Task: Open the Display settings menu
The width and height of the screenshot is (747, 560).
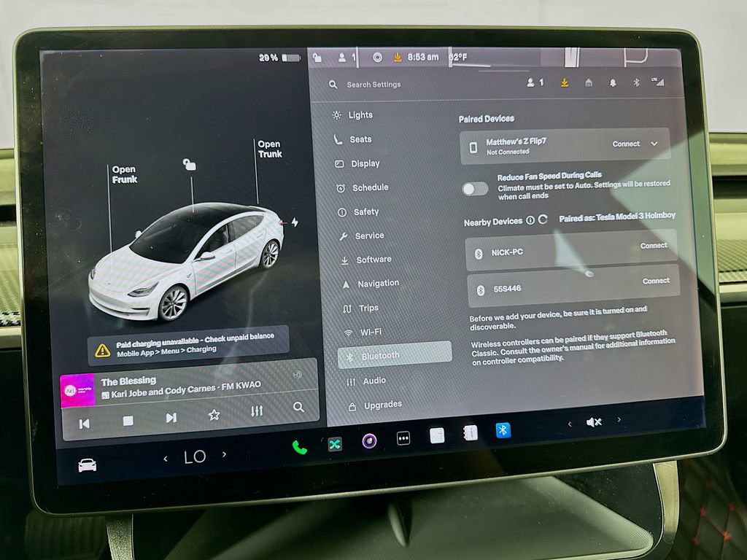Action: (357, 164)
